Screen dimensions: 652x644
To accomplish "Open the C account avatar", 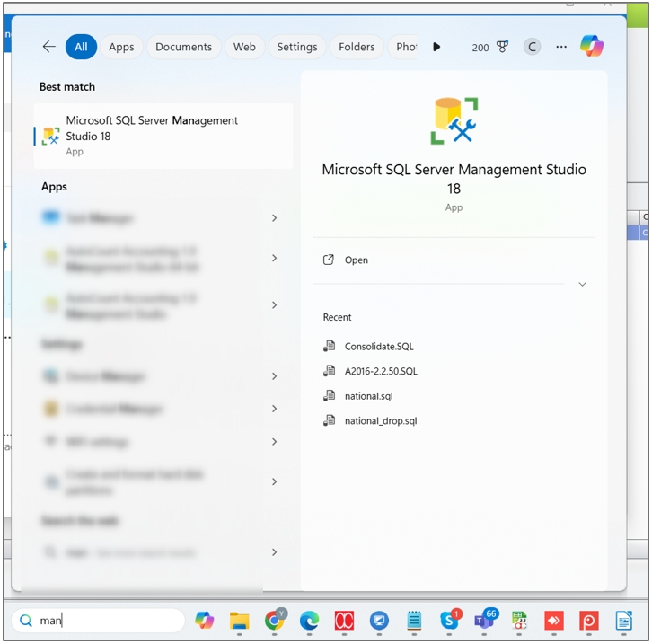I will pyautogui.click(x=532, y=47).
